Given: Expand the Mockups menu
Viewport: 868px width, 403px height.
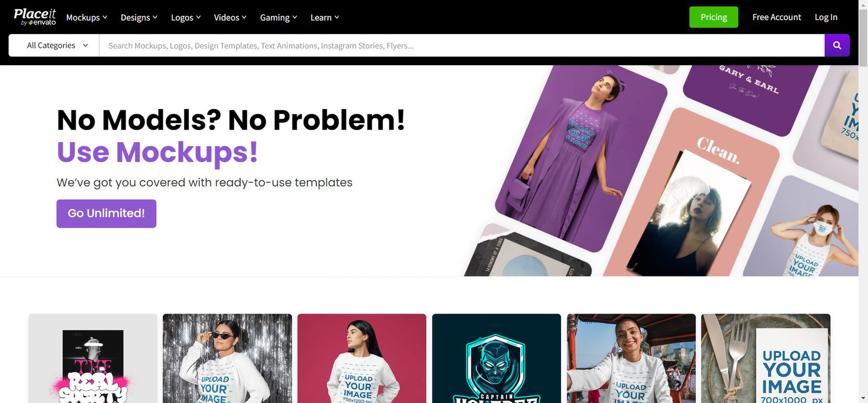Looking at the screenshot, I should pyautogui.click(x=87, y=17).
